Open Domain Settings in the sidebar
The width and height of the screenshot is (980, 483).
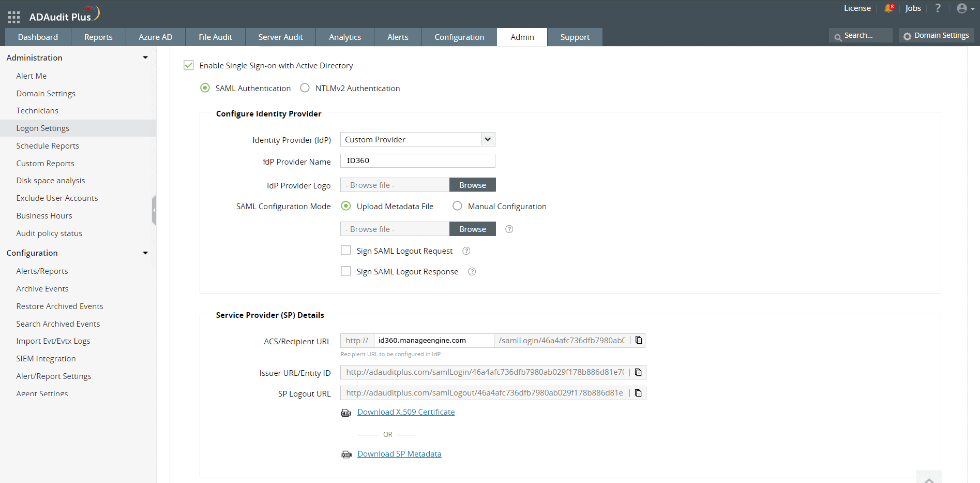click(x=46, y=93)
